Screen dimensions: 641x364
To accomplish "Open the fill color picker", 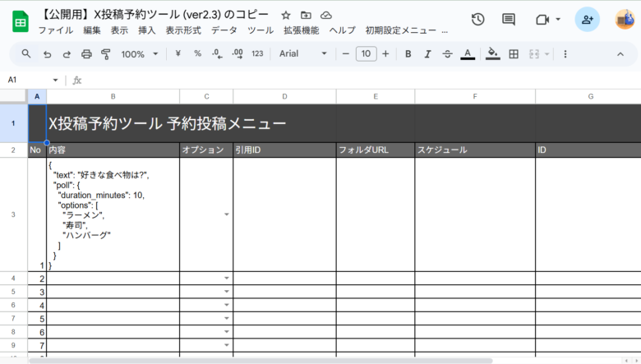I will 493,54.
